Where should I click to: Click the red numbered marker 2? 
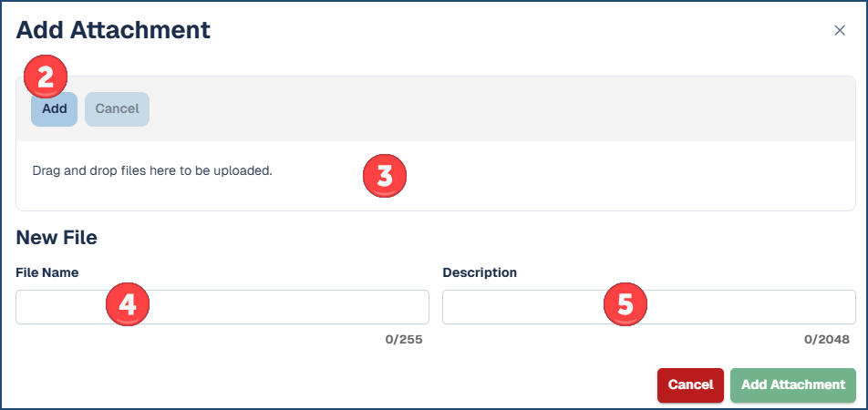pos(45,77)
